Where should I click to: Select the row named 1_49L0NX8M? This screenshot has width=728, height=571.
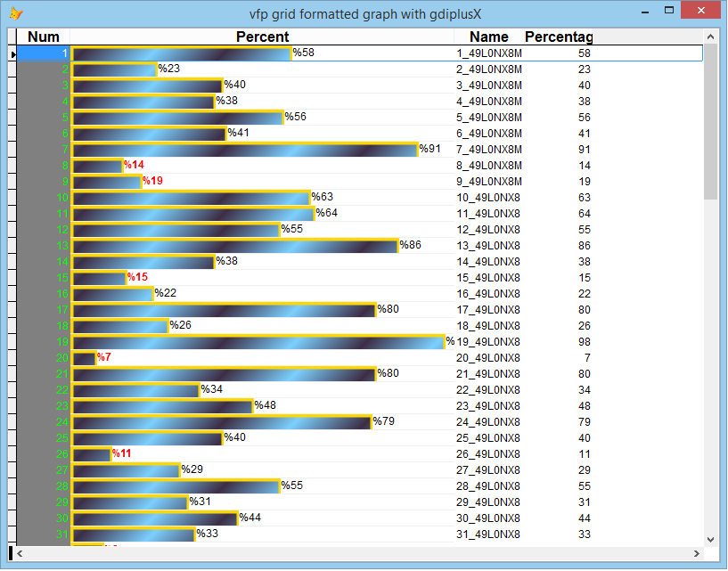[x=489, y=53]
